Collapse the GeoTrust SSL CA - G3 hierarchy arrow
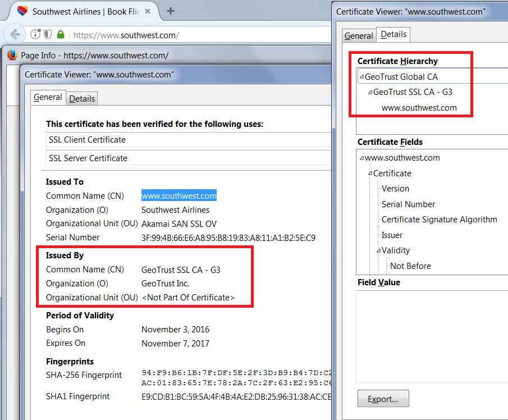508x420 pixels. (370, 92)
